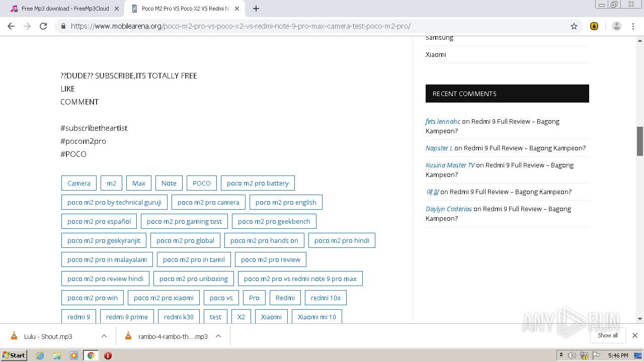Open the poco m2 pro by technical guruji tag

pyautogui.click(x=114, y=202)
